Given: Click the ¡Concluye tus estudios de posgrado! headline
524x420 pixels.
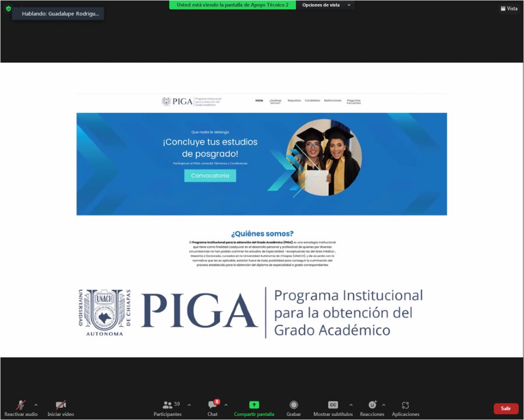Looking at the screenshot, I should (210, 148).
